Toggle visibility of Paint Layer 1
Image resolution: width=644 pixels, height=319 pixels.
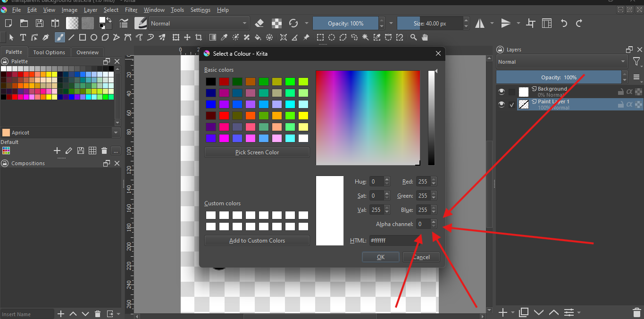(x=501, y=104)
